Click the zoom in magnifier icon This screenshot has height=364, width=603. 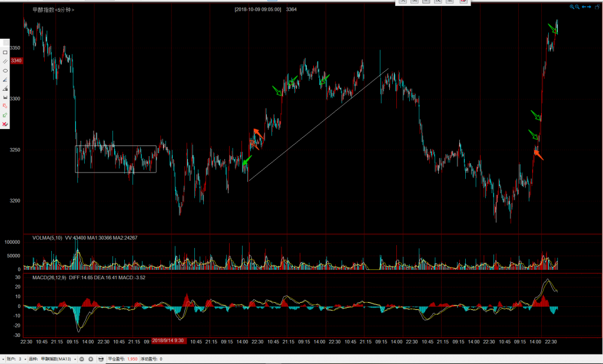572,7
